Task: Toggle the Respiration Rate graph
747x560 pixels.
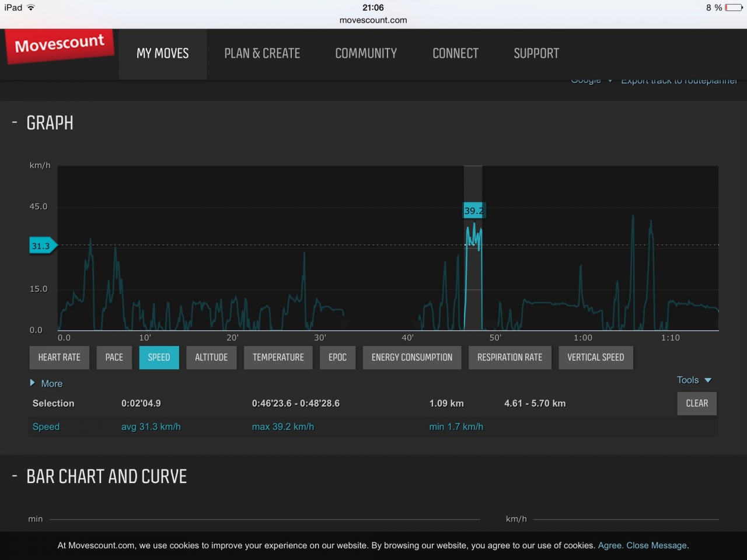Action: [x=509, y=358]
